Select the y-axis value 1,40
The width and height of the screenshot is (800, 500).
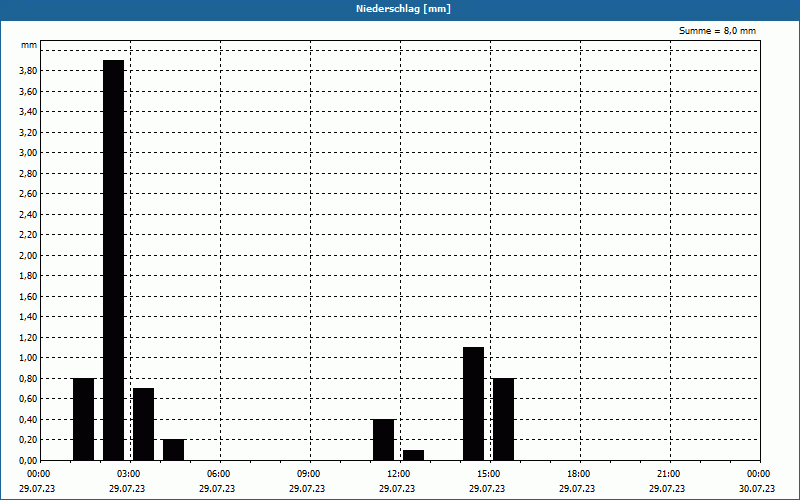coord(28,317)
